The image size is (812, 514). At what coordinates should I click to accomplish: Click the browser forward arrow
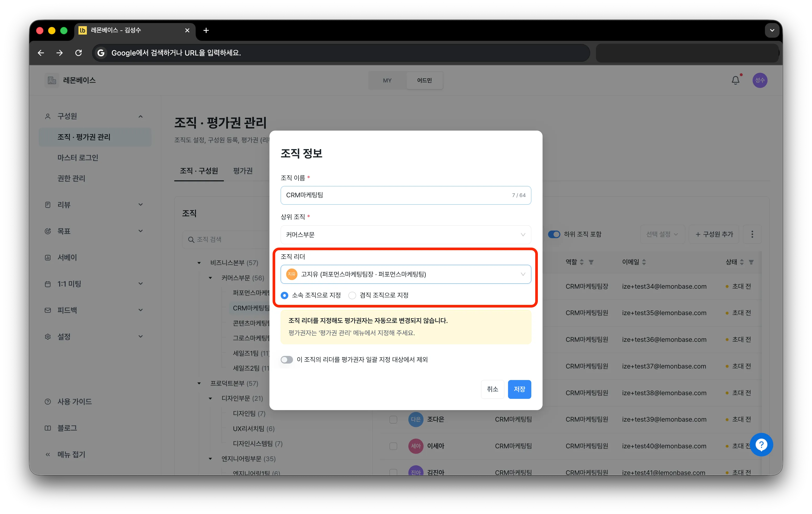(x=60, y=53)
